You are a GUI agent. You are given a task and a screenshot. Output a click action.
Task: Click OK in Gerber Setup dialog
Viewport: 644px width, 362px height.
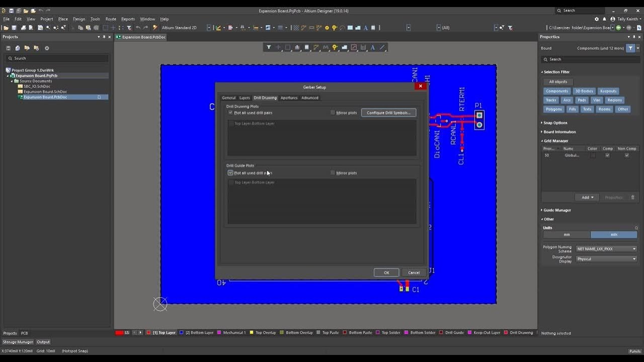(386, 273)
